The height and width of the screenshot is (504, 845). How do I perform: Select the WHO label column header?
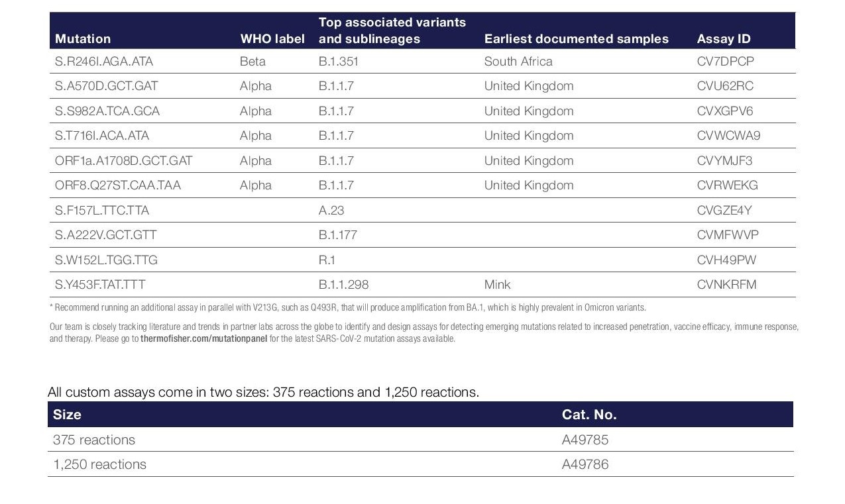272,39
